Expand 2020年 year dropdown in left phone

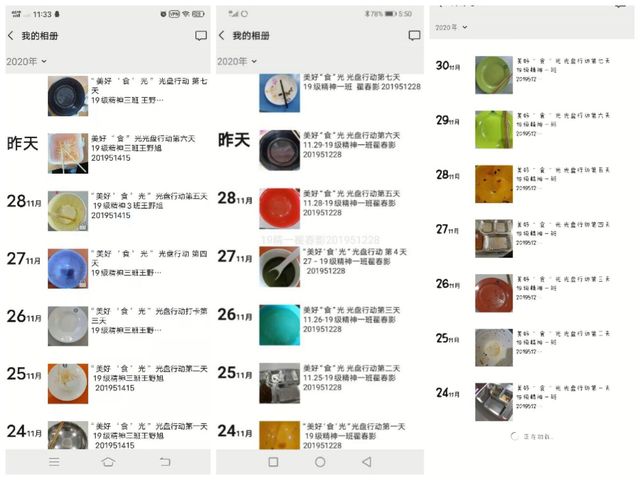click(x=26, y=61)
